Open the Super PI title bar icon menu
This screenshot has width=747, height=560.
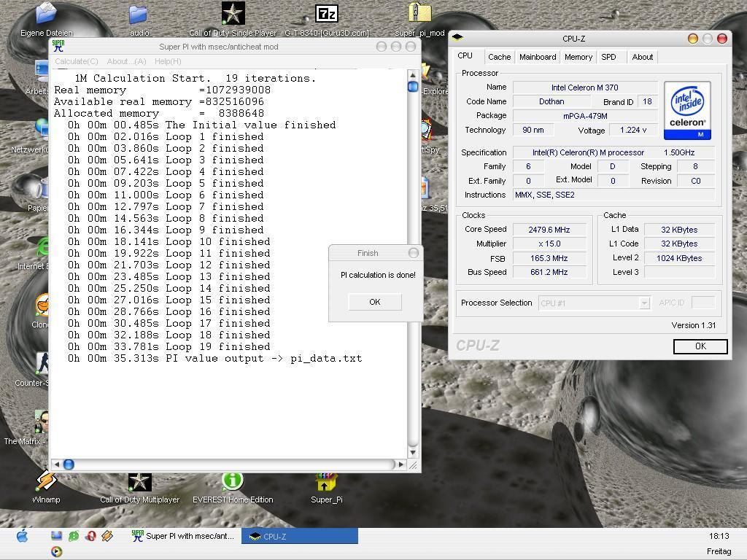pos(58,46)
